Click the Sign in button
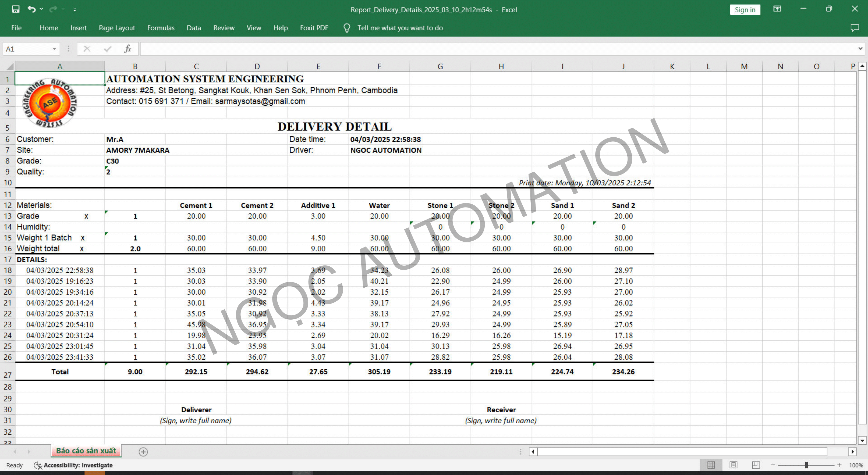The width and height of the screenshot is (868, 475). tap(745, 10)
